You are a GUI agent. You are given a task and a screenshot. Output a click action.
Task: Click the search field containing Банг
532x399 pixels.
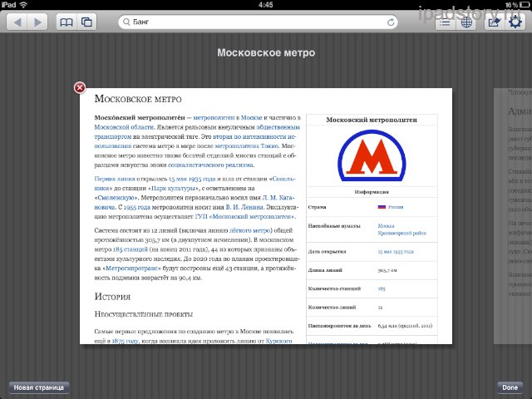[x=258, y=22]
